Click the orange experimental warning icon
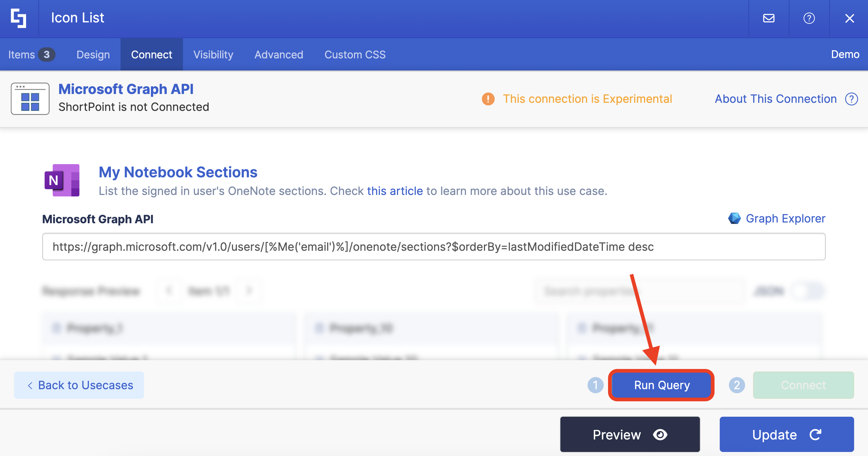The height and width of the screenshot is (456, 868). click(488, 99)
